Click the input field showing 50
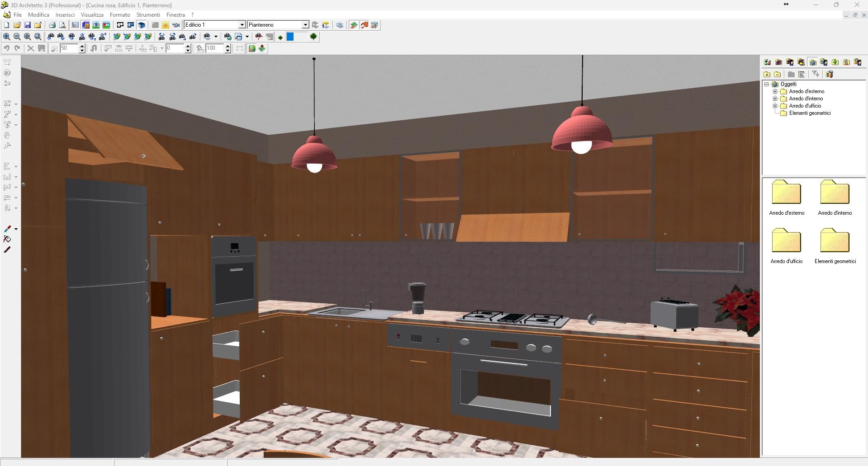 pos(69,48)
